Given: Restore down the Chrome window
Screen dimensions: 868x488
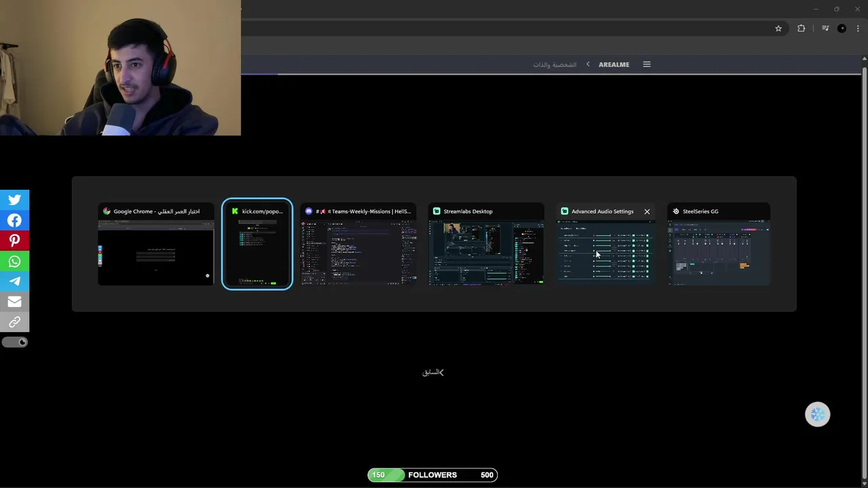Looking at the screenshot, I should (x=837, y=9).
